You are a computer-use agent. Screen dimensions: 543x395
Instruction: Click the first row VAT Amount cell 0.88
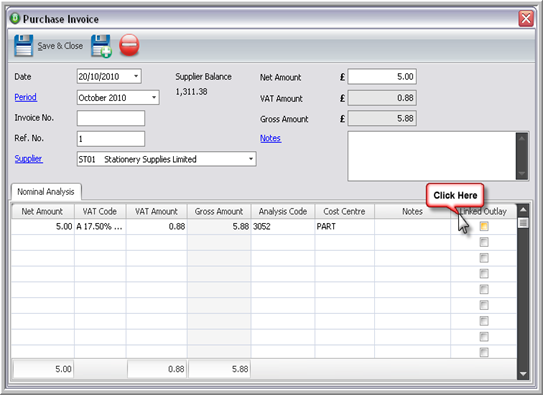(x=157, y=227)
